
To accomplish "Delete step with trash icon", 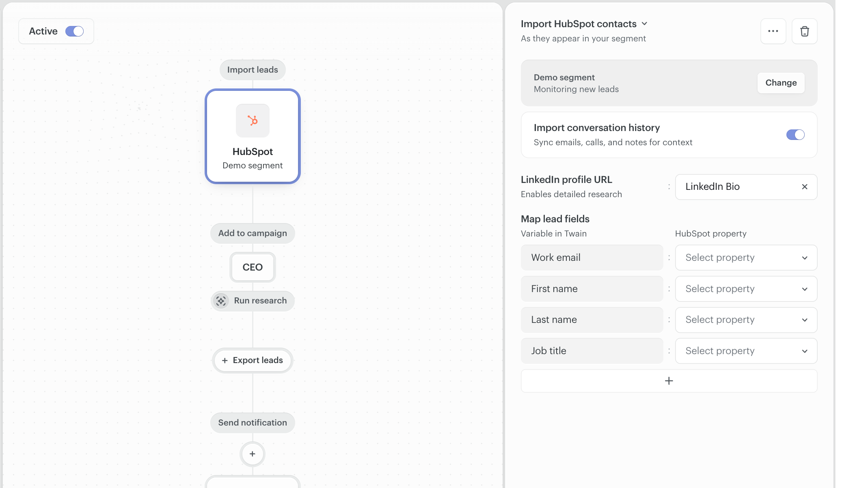I will point(804,31).
